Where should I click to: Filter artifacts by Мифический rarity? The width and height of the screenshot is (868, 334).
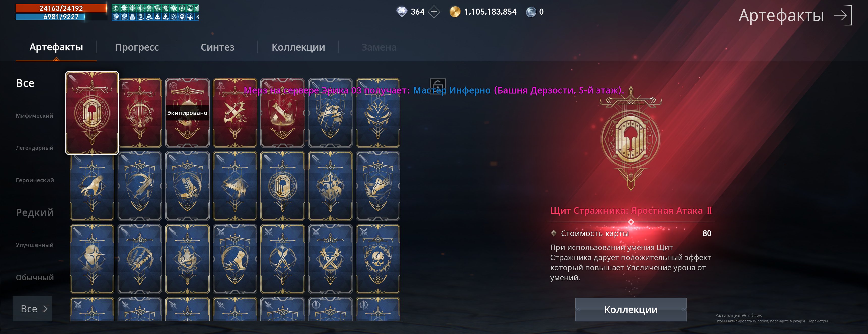[34, 115]
